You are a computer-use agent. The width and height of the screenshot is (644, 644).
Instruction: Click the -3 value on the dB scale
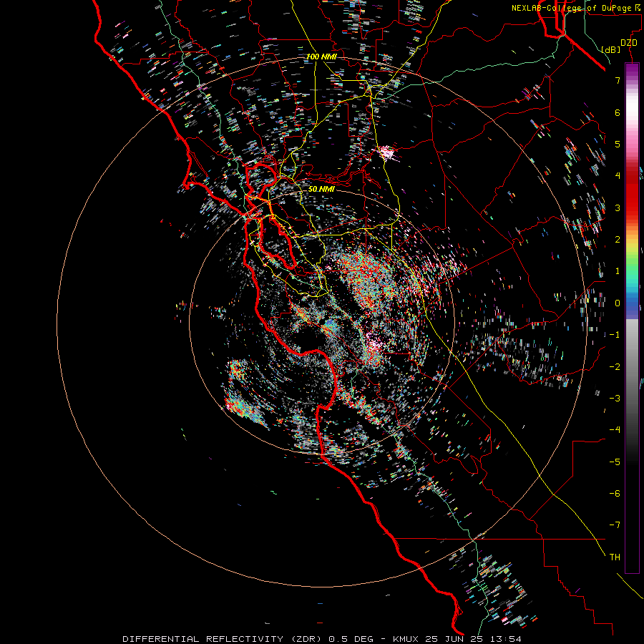(x=615, y=399)
